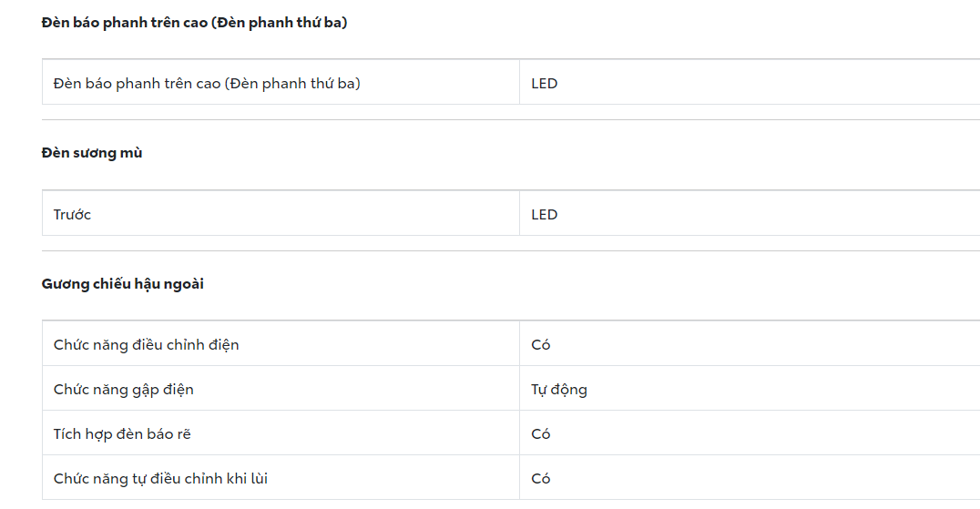The image size is (980, 509).
Task: Click the column separator in the "Trước" row
Action: tap(519, 215)
